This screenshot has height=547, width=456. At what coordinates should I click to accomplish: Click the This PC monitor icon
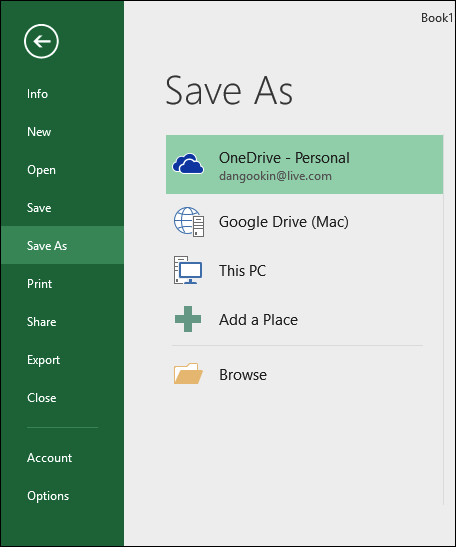tap(188, 270)
